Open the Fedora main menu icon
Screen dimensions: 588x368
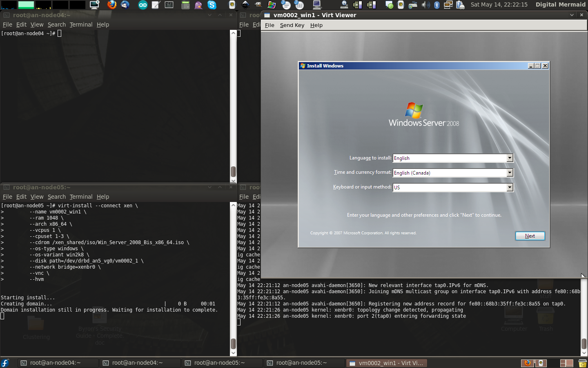(x=5, y=363)
